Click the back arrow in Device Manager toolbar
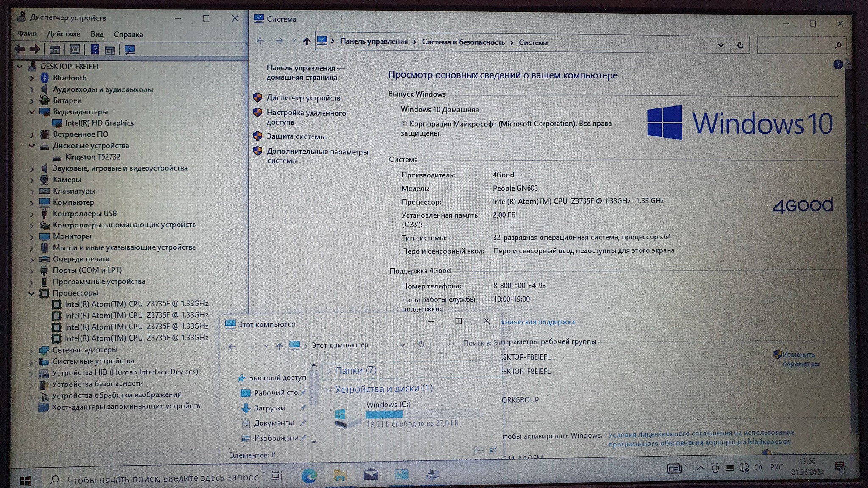Image resolution: width=868 pixels, height=488 pixels. click(x=19, y=49)
